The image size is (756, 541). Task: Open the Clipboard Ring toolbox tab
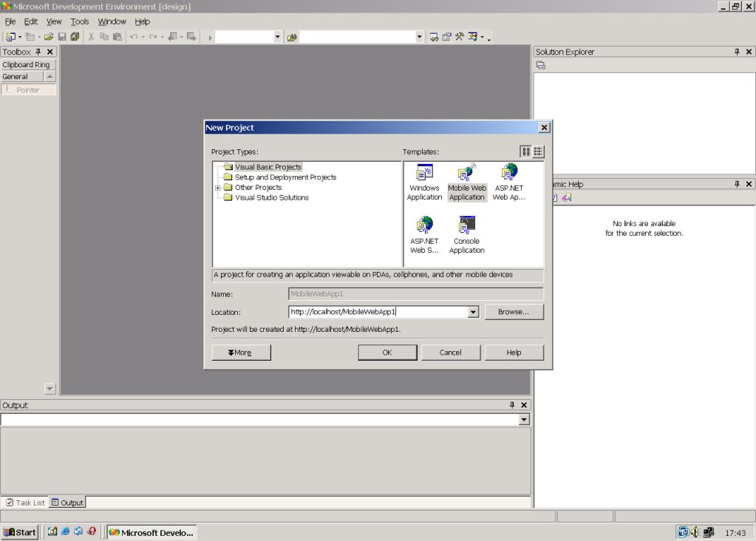28,64
